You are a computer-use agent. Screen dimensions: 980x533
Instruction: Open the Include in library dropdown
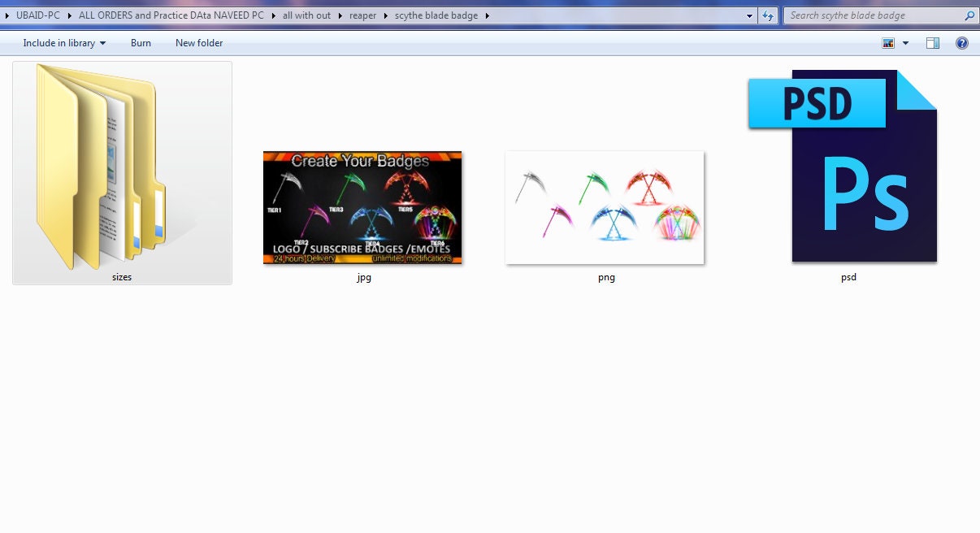click(x=63, y=43)
